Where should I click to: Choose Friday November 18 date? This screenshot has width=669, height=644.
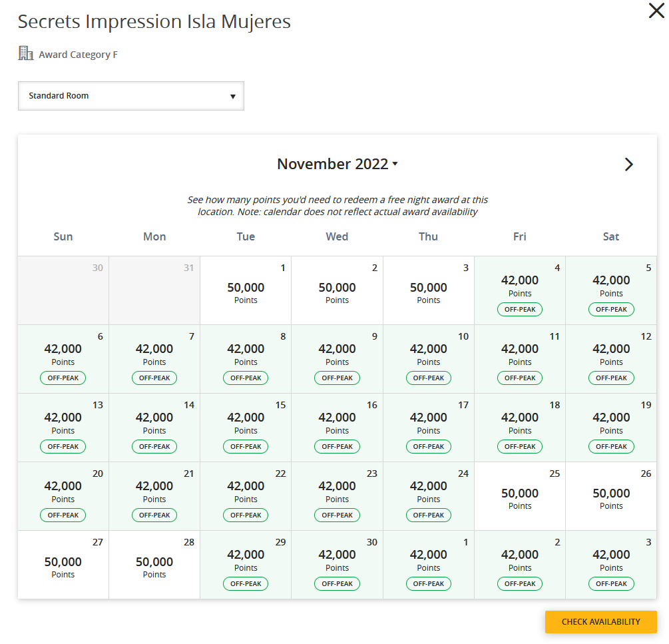pyautogui.click(x=520, y=428)
